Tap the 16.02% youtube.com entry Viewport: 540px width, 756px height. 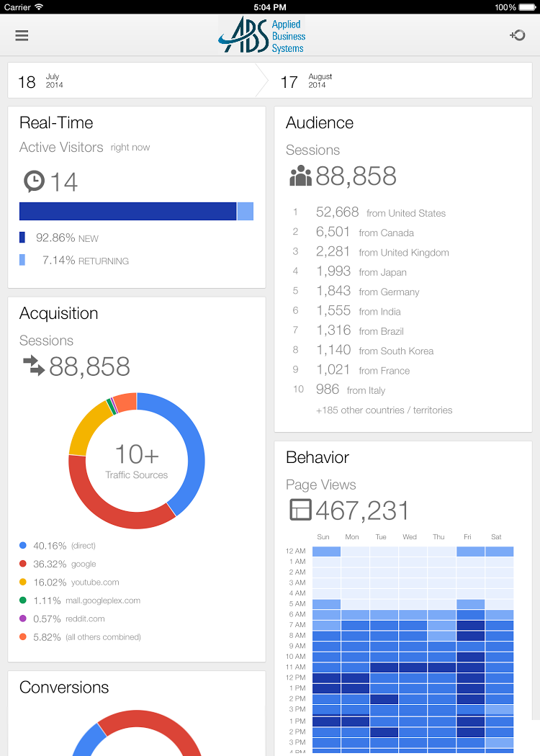click(69, 582)
